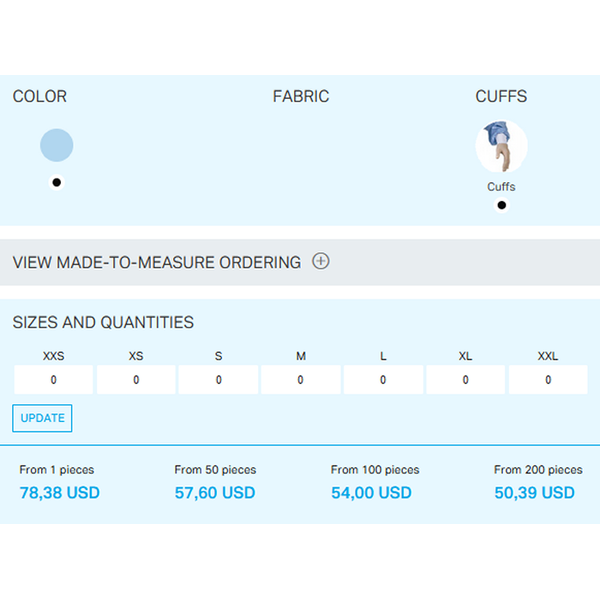The width and height of the screenshot is (600, 600).
Task: Focus the XXL quantity field
Action: 548,380
